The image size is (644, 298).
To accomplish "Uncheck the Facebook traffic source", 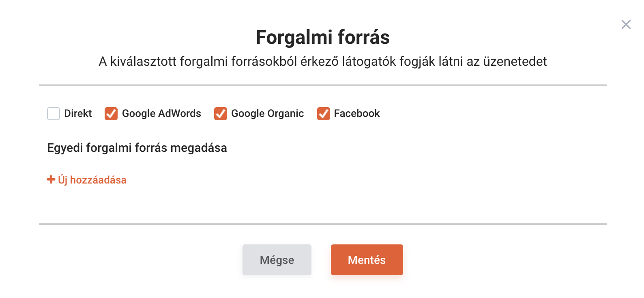I will (x=324, y=114).
